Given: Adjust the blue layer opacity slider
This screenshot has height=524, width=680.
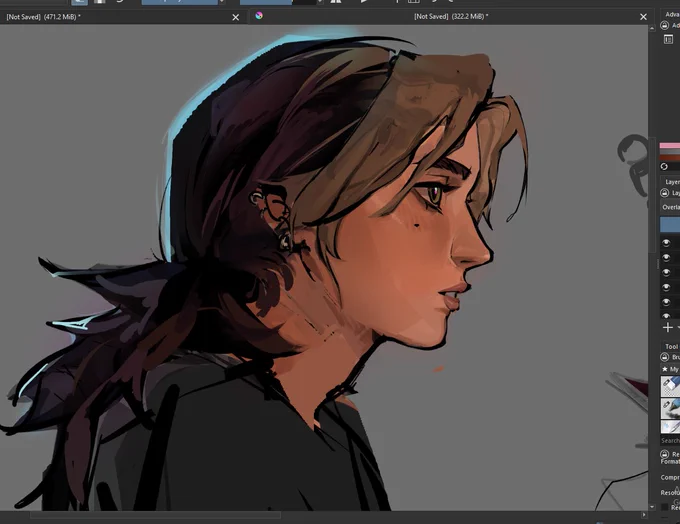Looking at the screenshot, I should 670,225.
